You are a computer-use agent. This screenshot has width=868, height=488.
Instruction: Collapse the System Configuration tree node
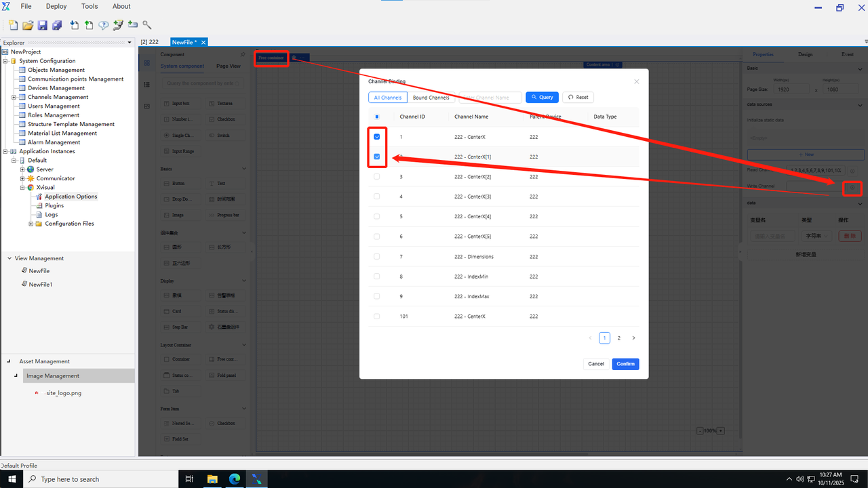5,61
